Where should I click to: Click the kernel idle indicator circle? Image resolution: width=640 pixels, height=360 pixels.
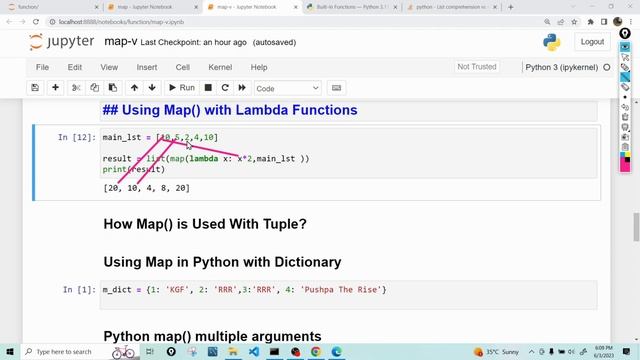(607, 67)
